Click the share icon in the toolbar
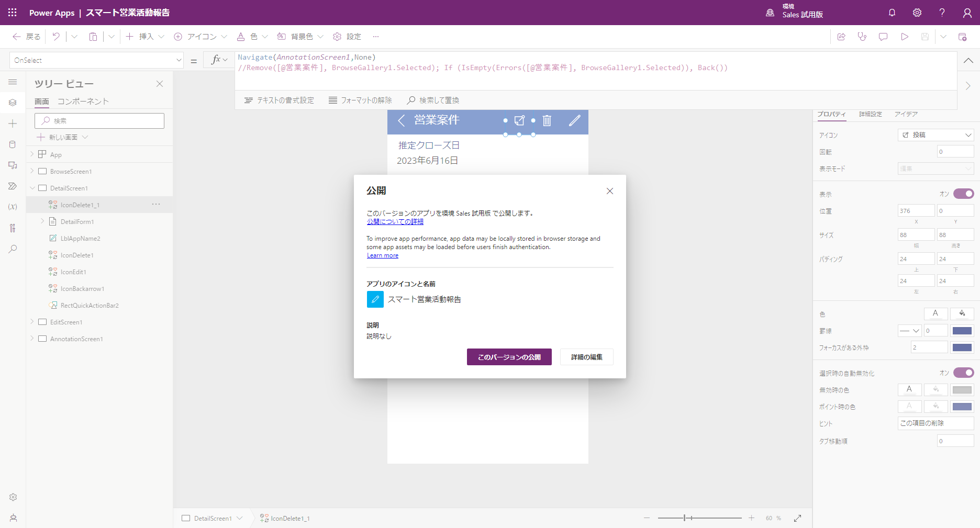The width and height of the screenshot is (980, 528). point(841,37)
